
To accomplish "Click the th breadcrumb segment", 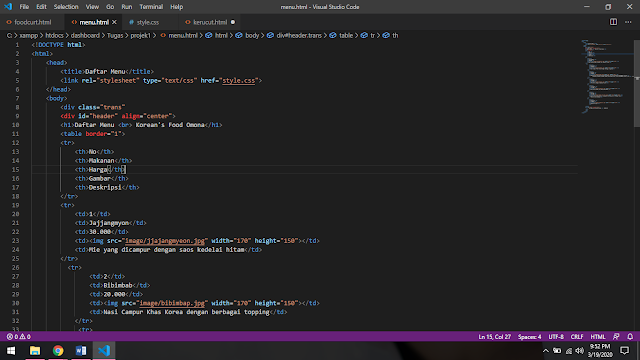I will click(395, 36).
